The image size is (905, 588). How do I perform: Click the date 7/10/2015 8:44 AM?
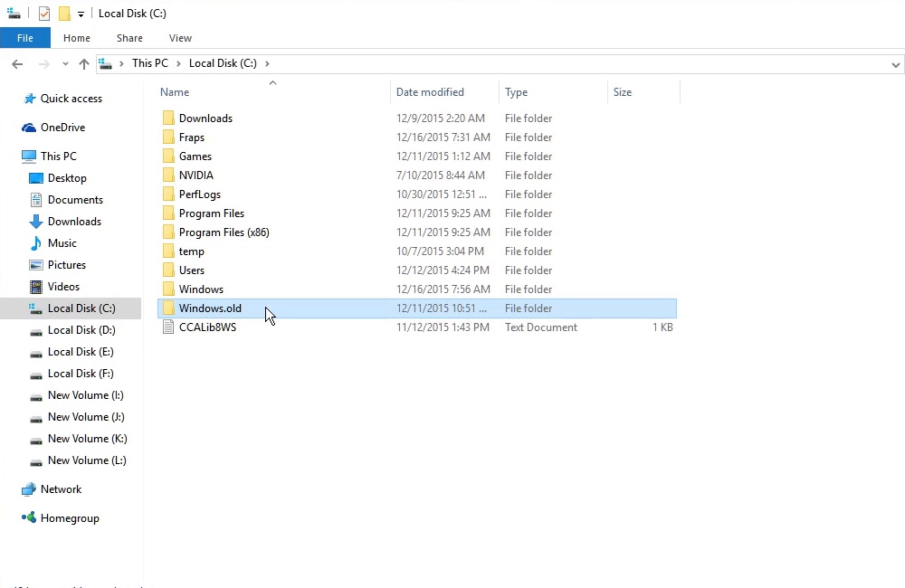point(441,175)
